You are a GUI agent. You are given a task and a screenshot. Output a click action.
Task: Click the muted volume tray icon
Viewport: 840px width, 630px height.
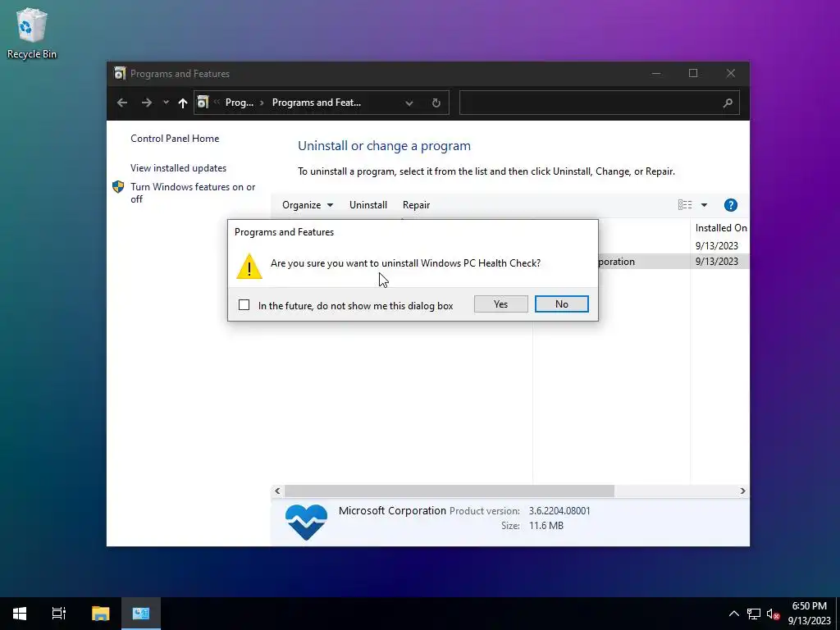tap(773, 614)
